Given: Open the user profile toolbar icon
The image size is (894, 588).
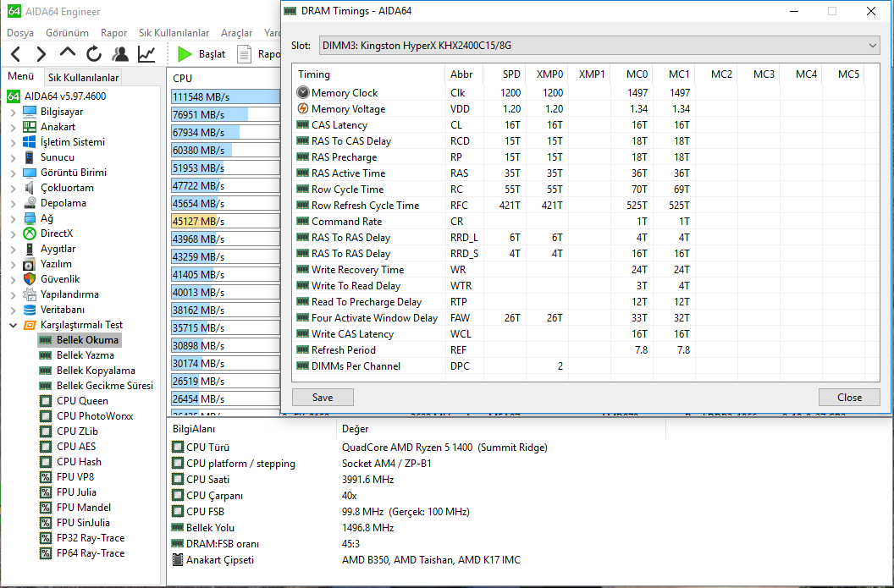Looking at the screenshot, I should tap(120, 54).
